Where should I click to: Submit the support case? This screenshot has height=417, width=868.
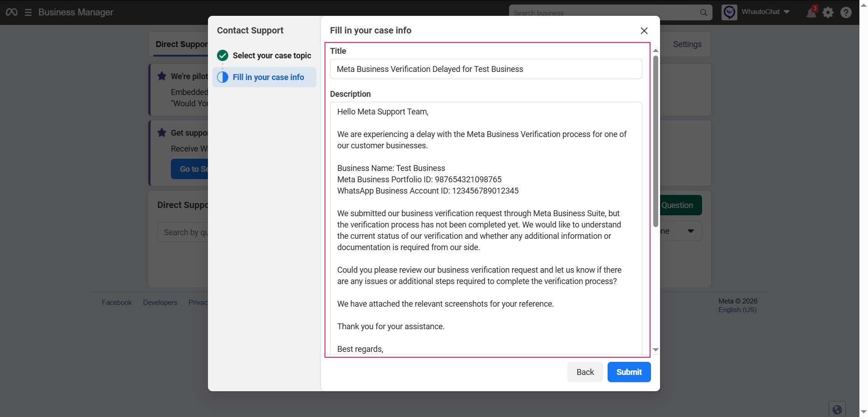629,372
